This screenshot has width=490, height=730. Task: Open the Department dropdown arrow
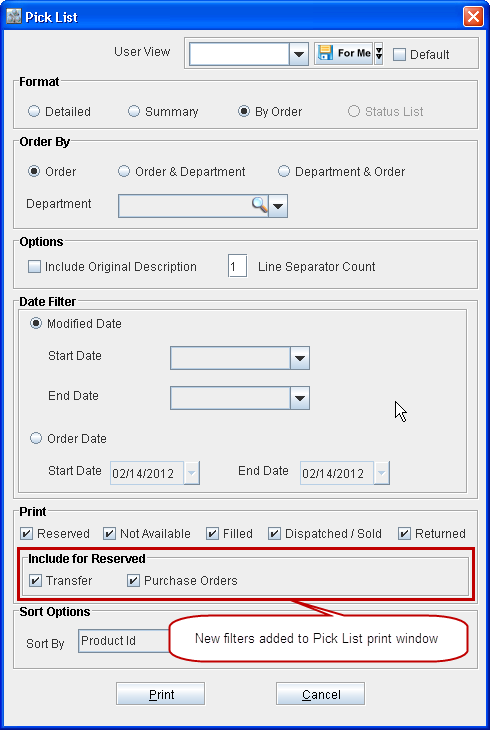coord(279,206)
